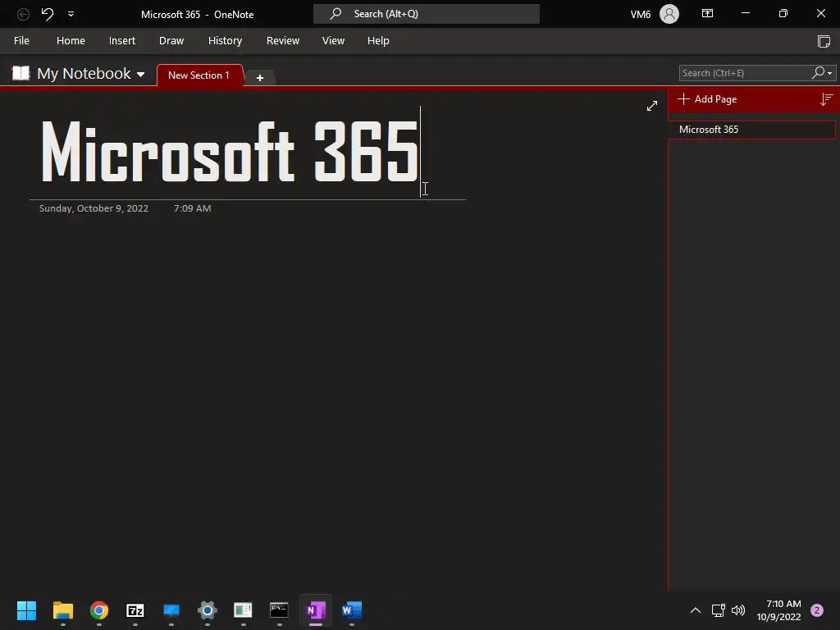Open the blue monitor app on taskbar
840x630 pixels.
pyautogui.click(x=171, y=610)
